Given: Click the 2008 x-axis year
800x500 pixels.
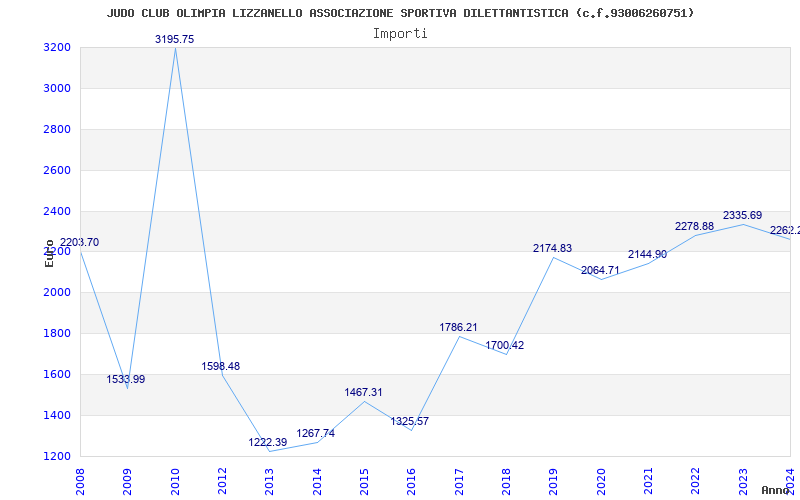Looking at the screenshot, I should click(80, 482).
